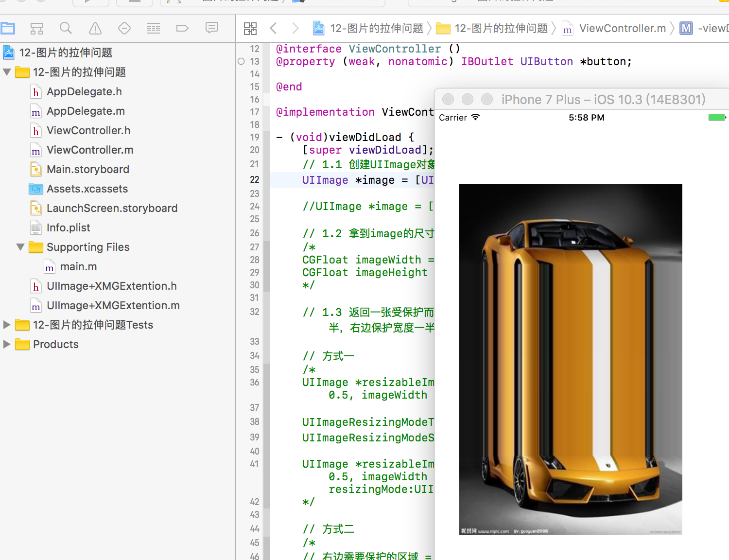This screenshot has height=560, width=729.
Task: Click the @property button declaration line
Action: (x=454, y=61)
